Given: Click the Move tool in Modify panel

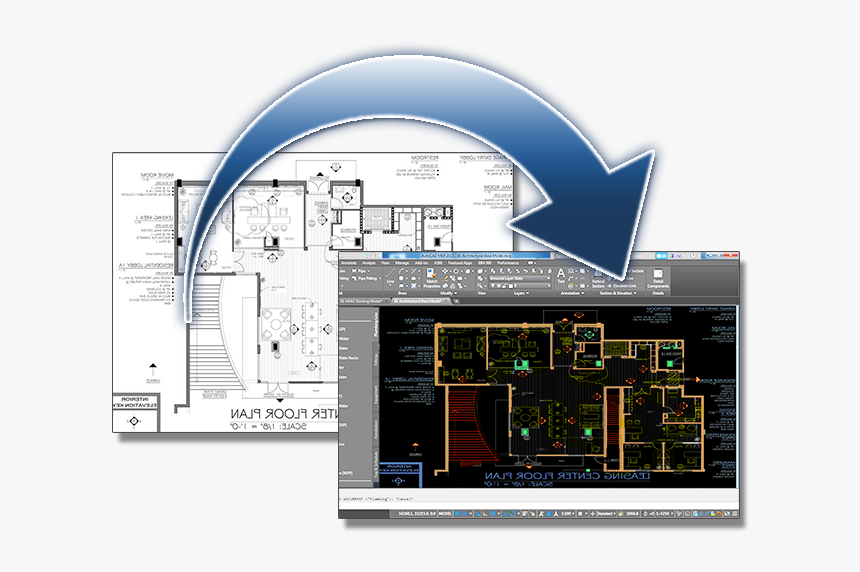Looking at the screenshot, I should 445,271.
